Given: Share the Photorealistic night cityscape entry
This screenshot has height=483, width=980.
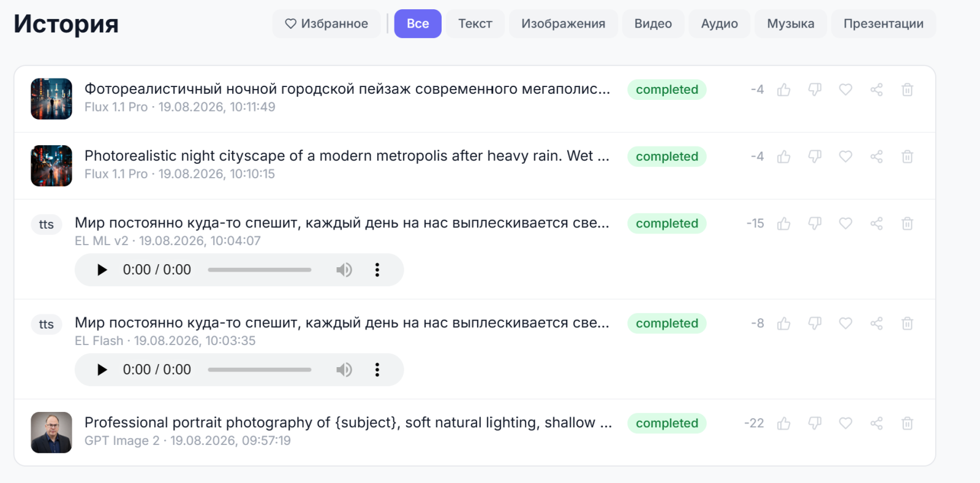Looking at the screenshot, I should [876, 157].
